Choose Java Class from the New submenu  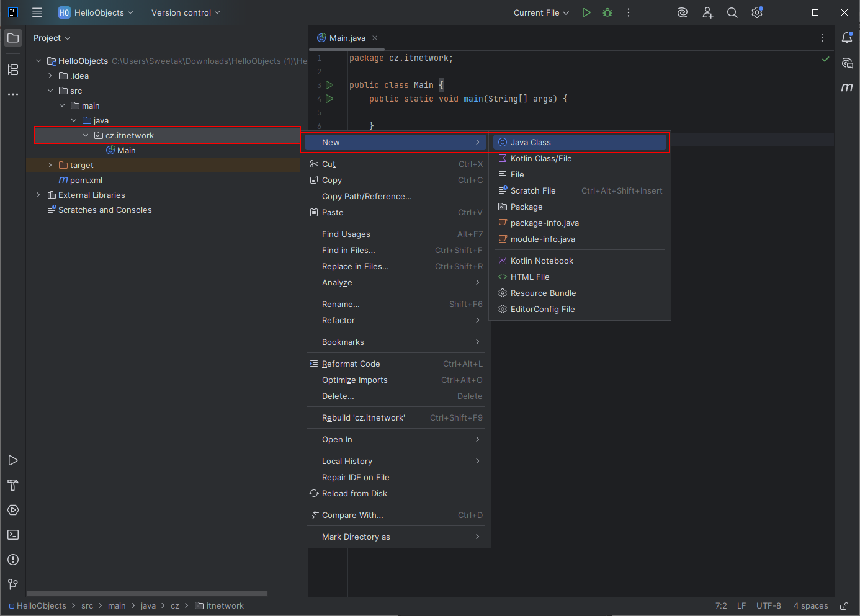click(x=580, y=142)
